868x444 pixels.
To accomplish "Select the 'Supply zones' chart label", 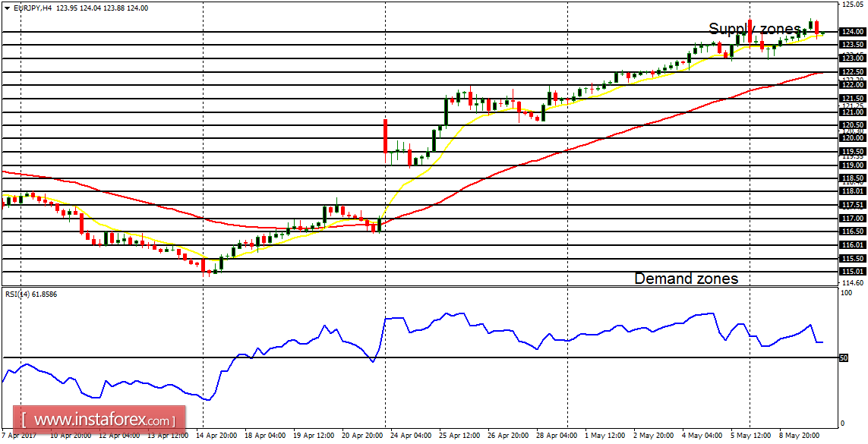I will [x=755, y=29].
